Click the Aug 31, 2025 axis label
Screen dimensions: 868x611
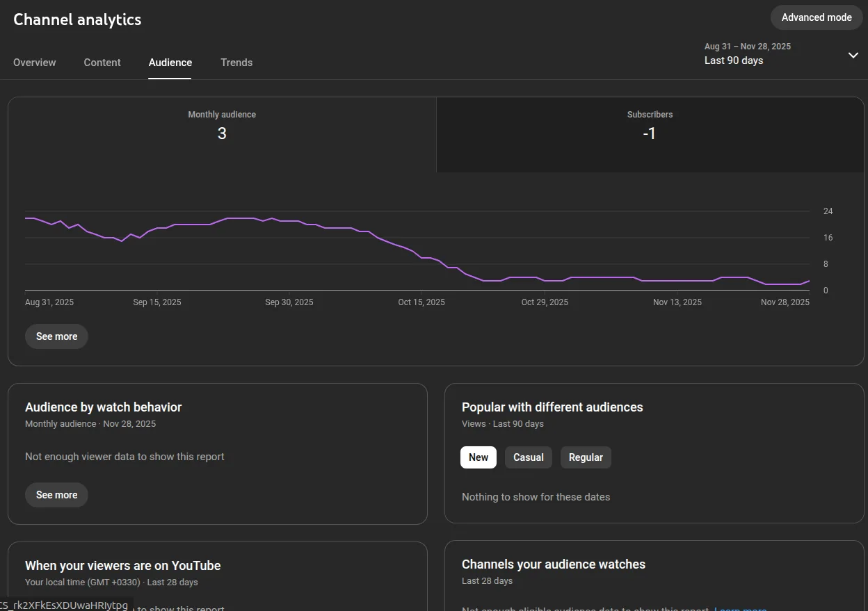(49, 302)
